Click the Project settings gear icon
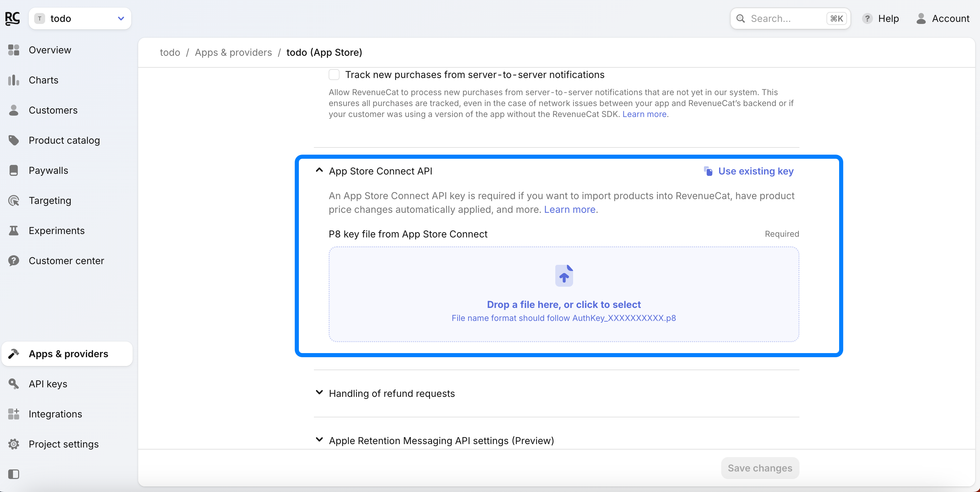980x492 pixels. pyautogui.click(x=14, y=444)
